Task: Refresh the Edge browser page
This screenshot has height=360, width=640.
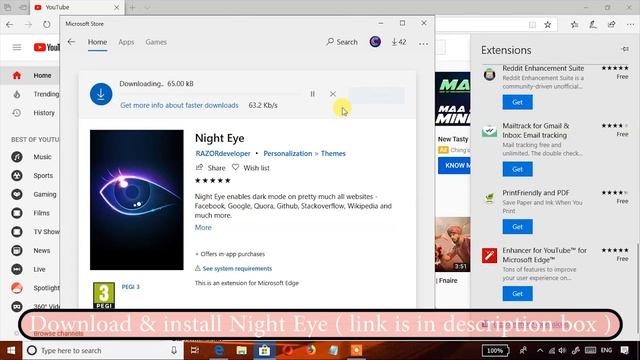Action: pos(47,24)
